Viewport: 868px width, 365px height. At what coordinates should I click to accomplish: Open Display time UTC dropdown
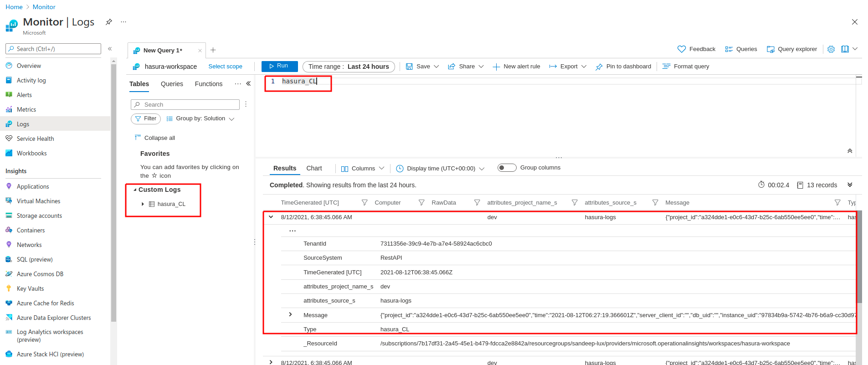(x=440, y=169)
